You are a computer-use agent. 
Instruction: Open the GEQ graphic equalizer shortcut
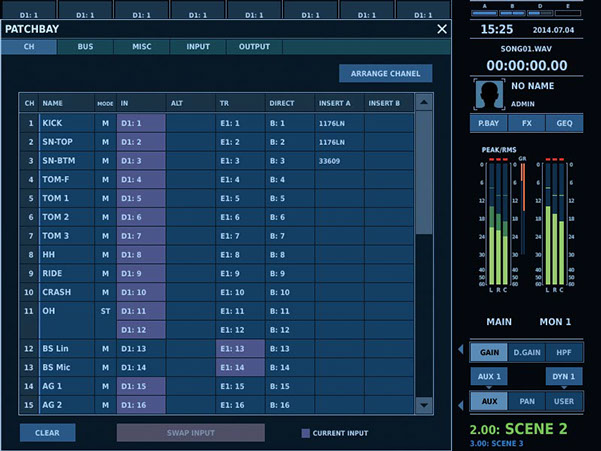coord(564,124)
